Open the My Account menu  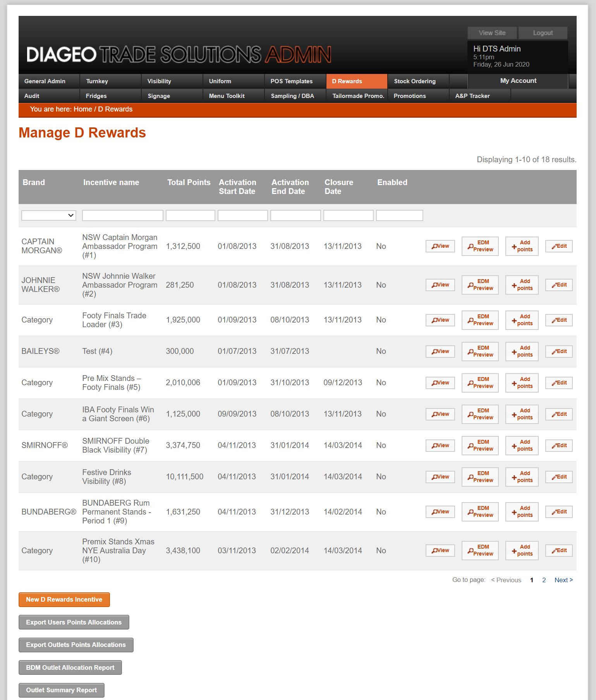pos(518,81)
